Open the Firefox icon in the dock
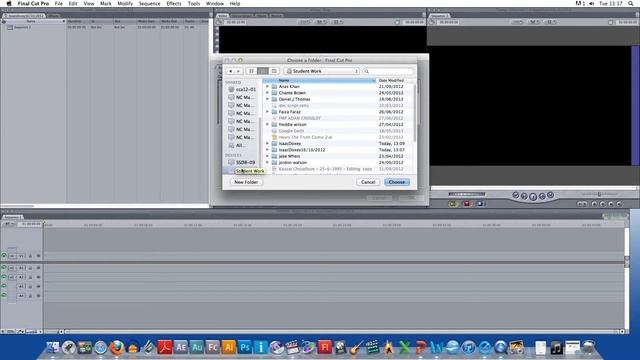 (x=117, y=347)
